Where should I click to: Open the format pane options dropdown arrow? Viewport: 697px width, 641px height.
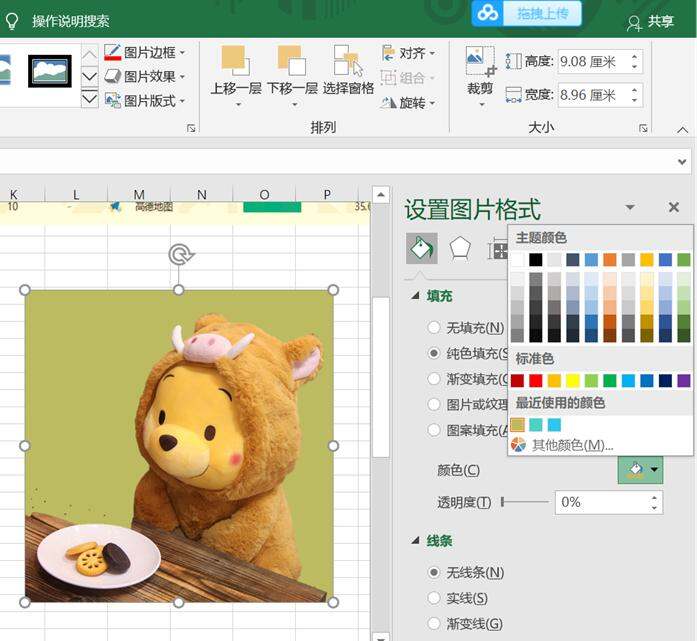(630, 207)
